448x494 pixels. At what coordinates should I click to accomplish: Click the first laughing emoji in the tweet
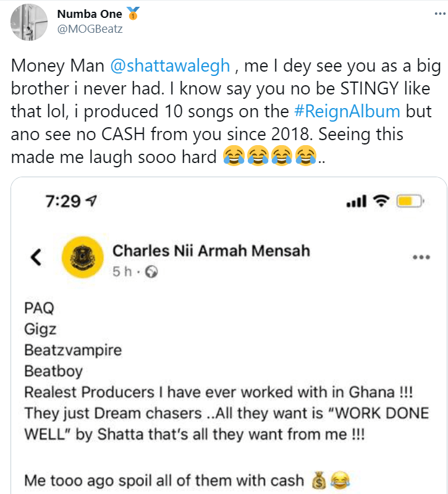234,156
